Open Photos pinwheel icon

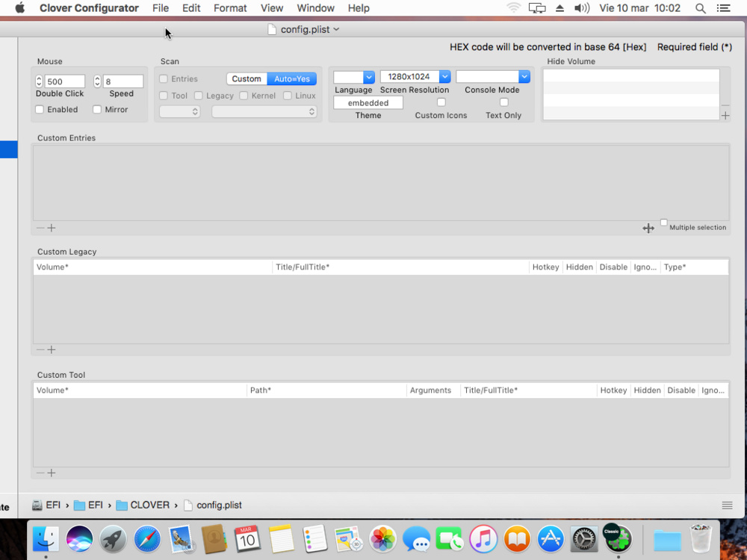[x=382, y=538]
